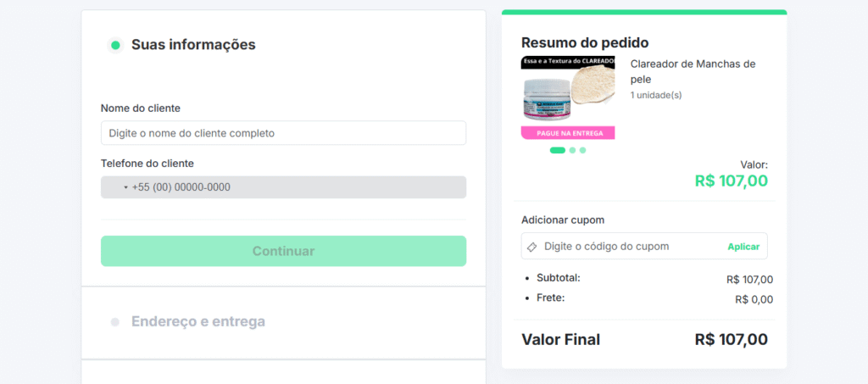Viewport: 868px width, 384px height.
Task: Click the Resumo do pedido heading
Action: pyautogui.click(x=585, y=42)
